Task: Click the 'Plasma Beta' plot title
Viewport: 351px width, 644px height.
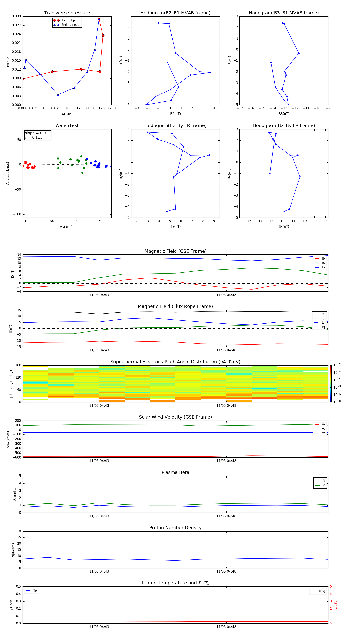Action: pos(175,472)
